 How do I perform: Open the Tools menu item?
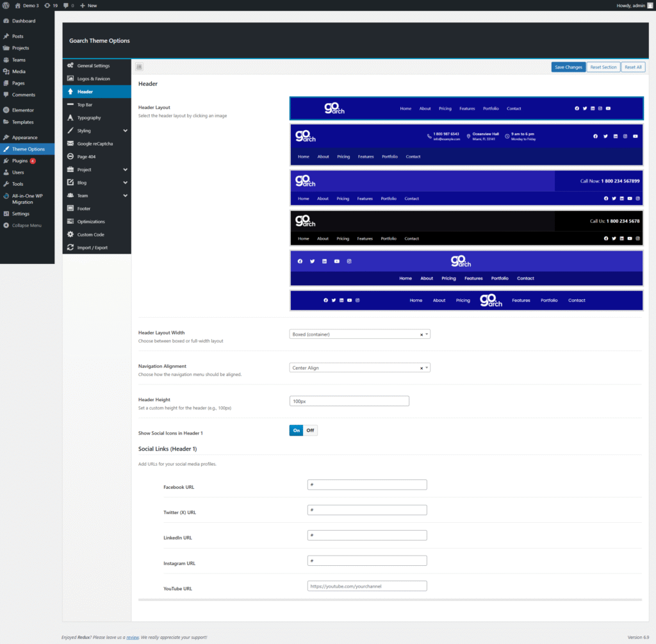click(x=27, y=184)
